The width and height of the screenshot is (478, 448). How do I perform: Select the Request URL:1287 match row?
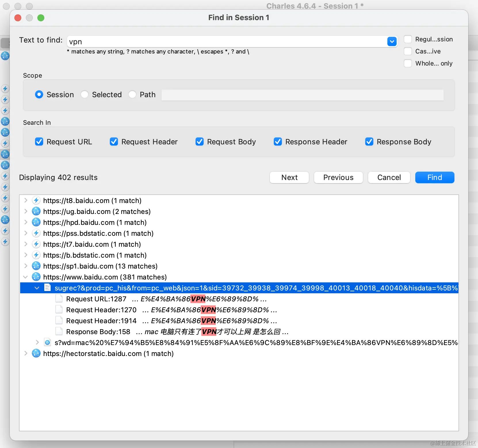coord(239,299)
